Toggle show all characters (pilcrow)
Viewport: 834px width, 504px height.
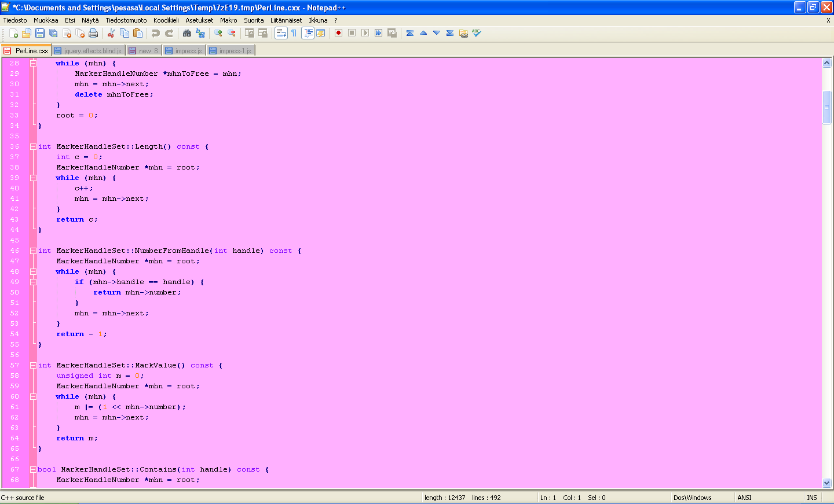tap(294, 33)
